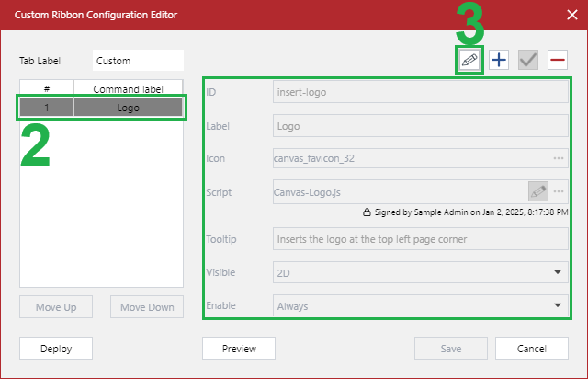The width and height of the screenshot is (588, 379).
Task: Click the pencil edit command icon
Action: (x=469, y=60)
